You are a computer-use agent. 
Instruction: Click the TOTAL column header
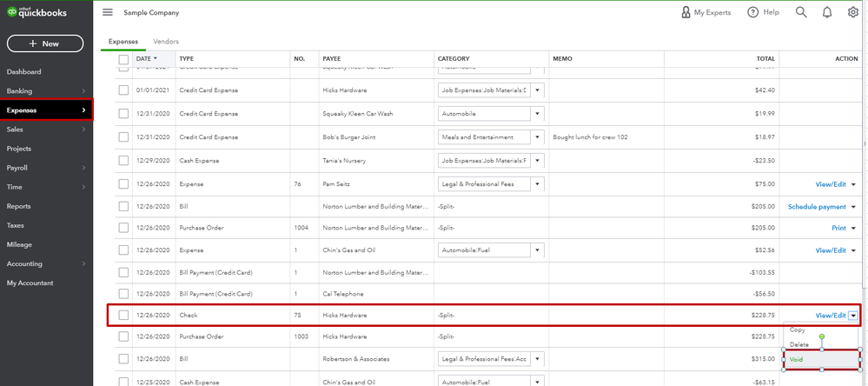pos(766,59)
